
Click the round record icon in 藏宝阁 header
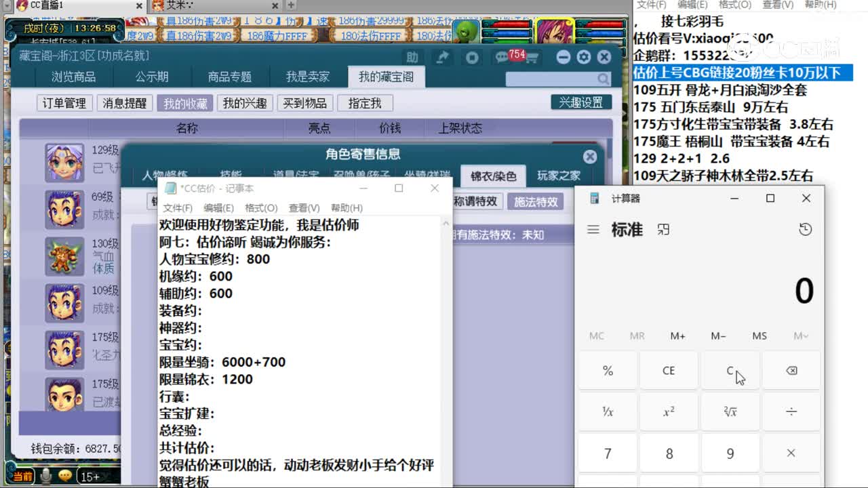click(x=473, y=58)
